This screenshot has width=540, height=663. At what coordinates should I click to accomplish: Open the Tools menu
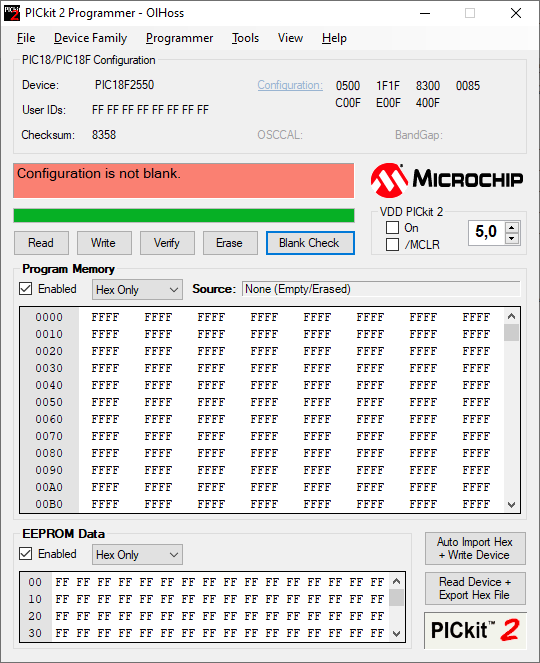[245, 38]
